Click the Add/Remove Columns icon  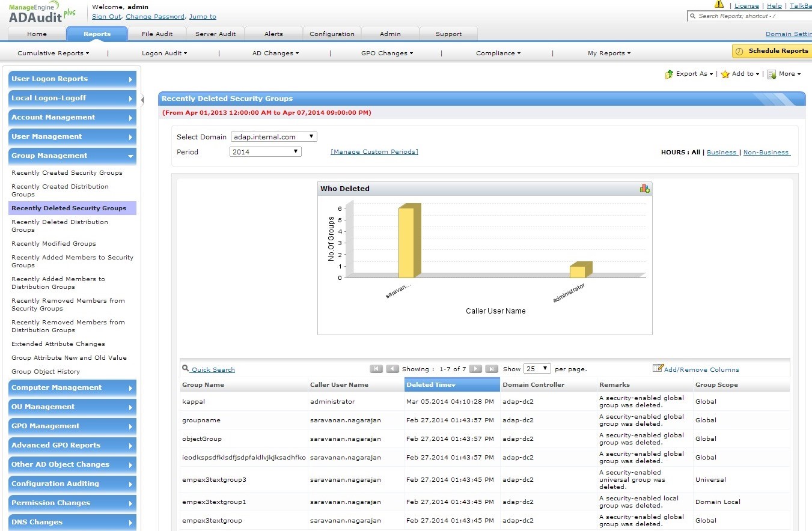coord(658,369)
